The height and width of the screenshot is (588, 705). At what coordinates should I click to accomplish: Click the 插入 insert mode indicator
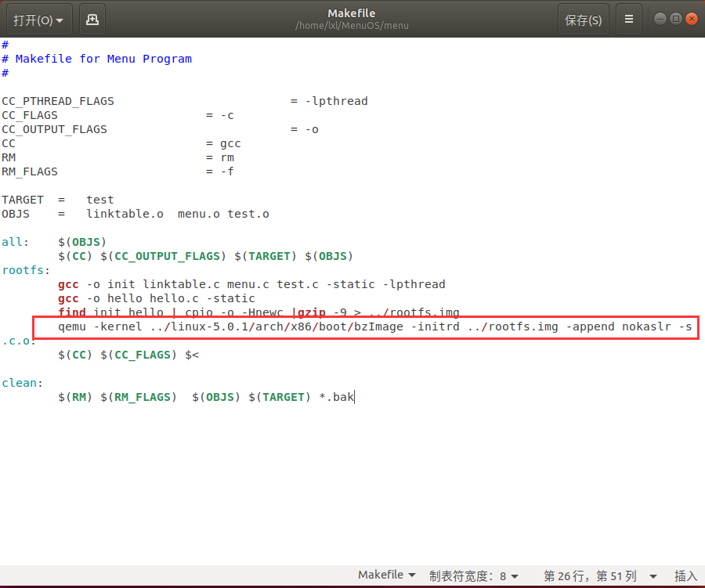click(685, 575)
